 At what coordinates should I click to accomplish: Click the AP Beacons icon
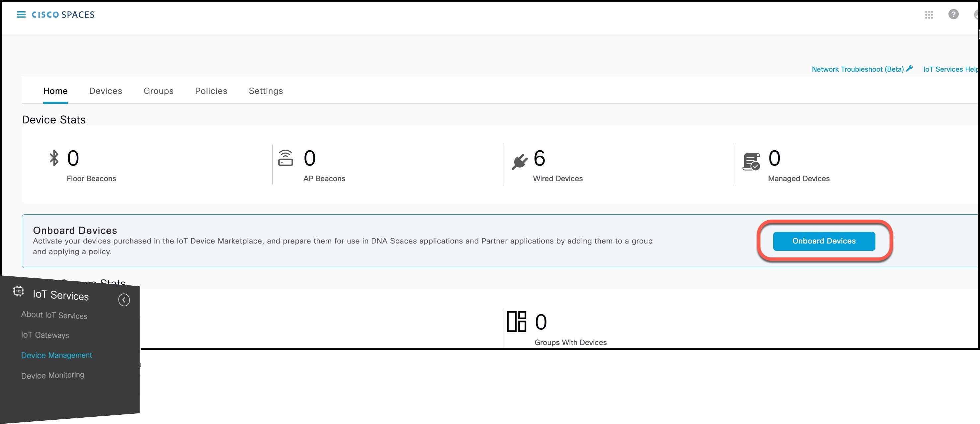(x=286, y=159)
